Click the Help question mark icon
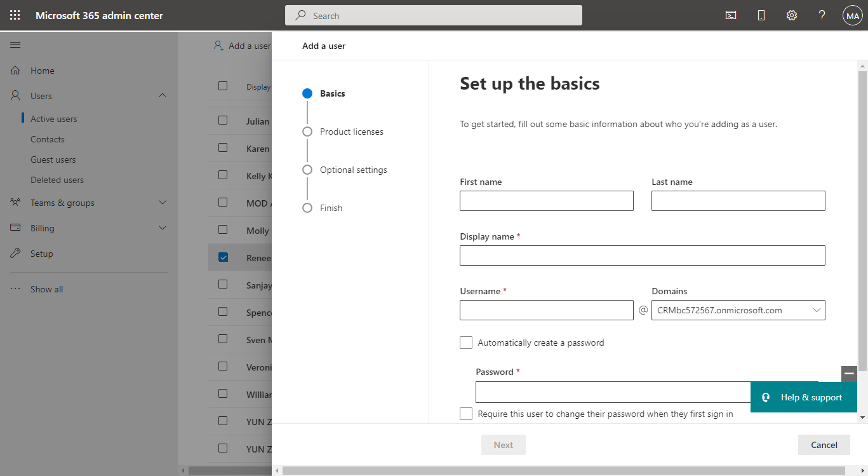 (x=822, y=15)
